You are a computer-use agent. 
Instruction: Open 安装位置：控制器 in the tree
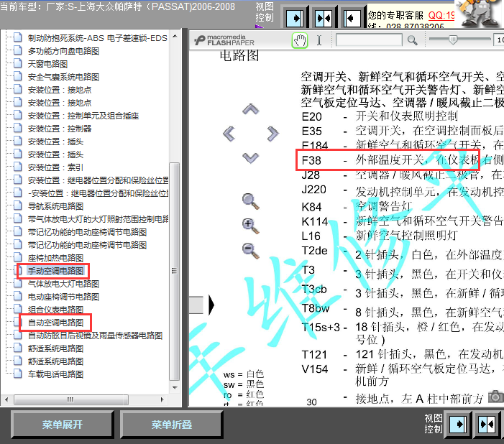click(x=60, y=129)
